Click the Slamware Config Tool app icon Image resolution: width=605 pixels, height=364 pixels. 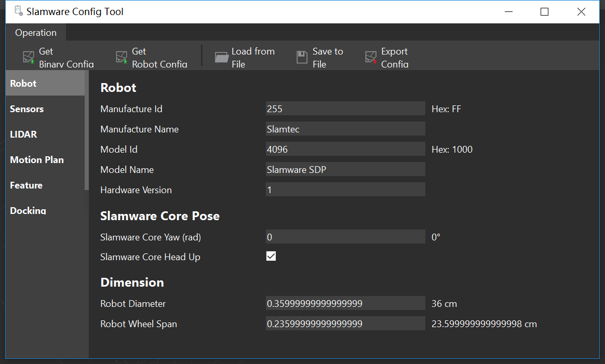tap(19, 11)
